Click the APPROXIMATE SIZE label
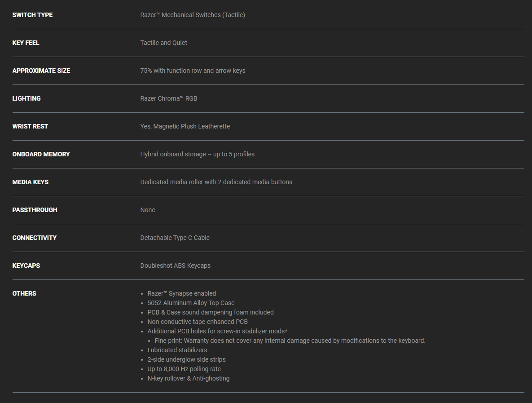This screenshot has height=403, width=532. pos(41,71)
